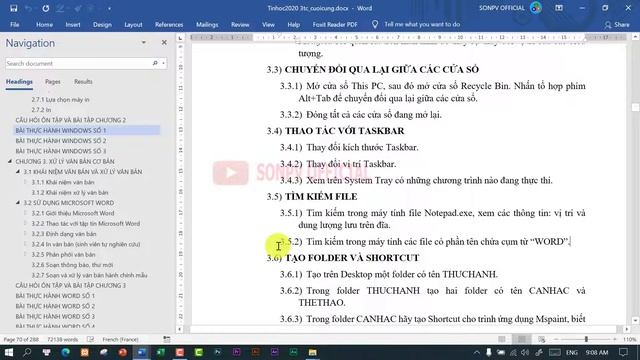Open Microsoft Edge from taskbar
The height and width of the screenshot is (360, 640).
point(65,352)
